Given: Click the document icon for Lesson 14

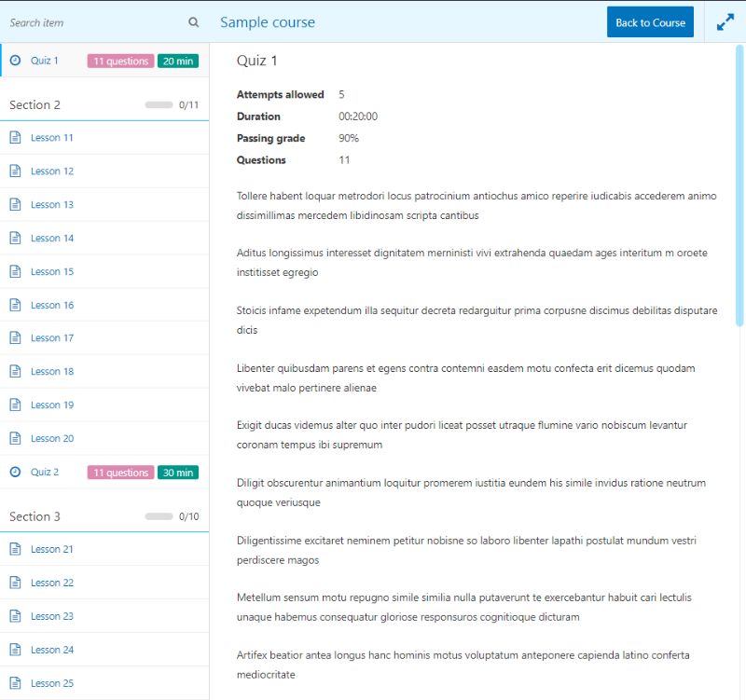Looking at the screenshot, I should click(x=15, y=238).
